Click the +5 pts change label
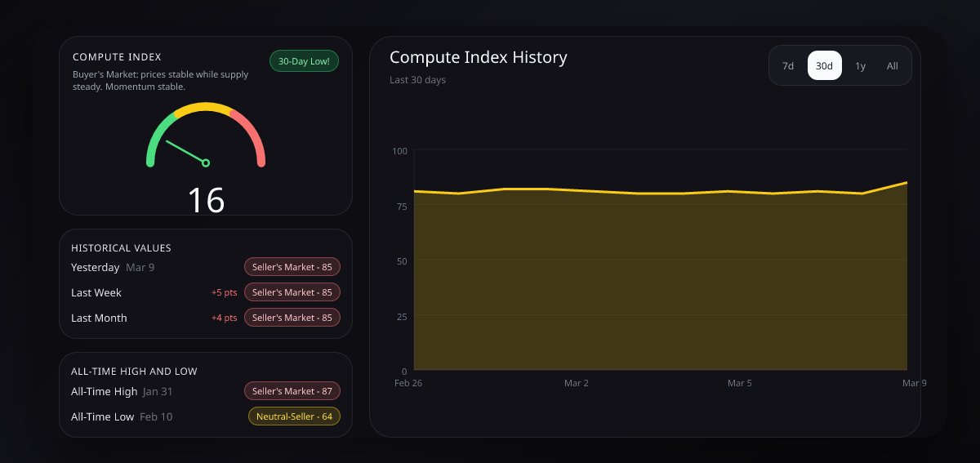 (x=224, y=292)
